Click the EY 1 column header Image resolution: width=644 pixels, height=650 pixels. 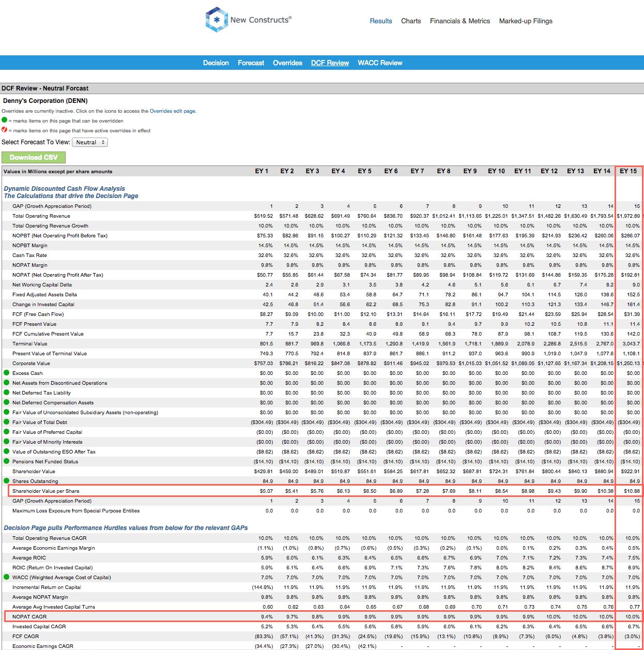click(x=262, y=171)
